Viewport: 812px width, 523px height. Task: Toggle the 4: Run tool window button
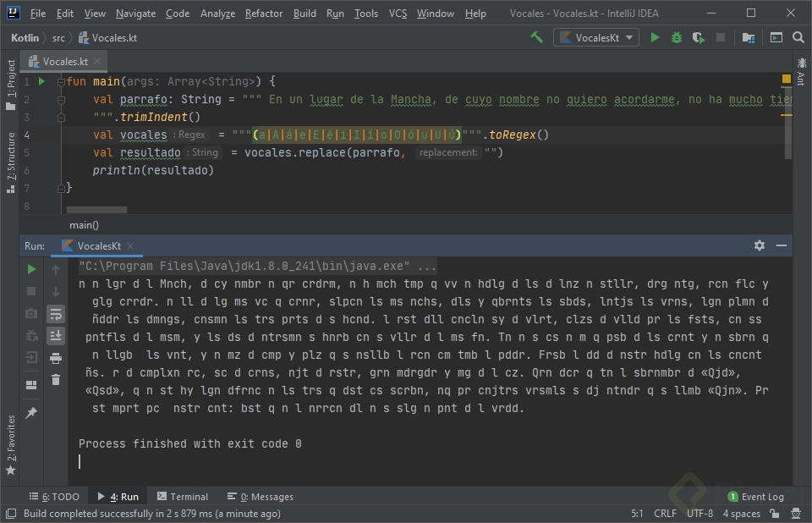[x=118, y=497]
